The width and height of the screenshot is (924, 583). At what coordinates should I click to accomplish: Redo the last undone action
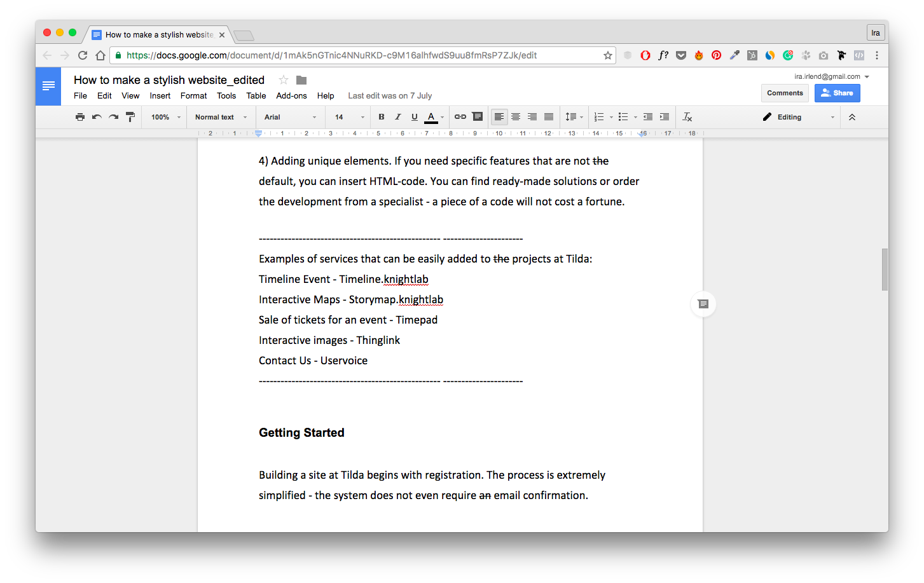pos(113,117)
